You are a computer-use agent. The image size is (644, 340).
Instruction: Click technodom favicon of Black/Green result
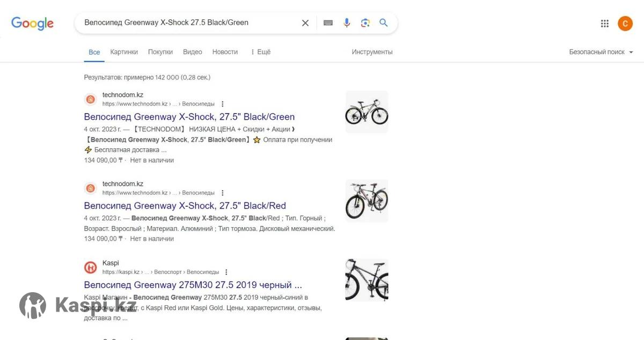tap(91, 99)
